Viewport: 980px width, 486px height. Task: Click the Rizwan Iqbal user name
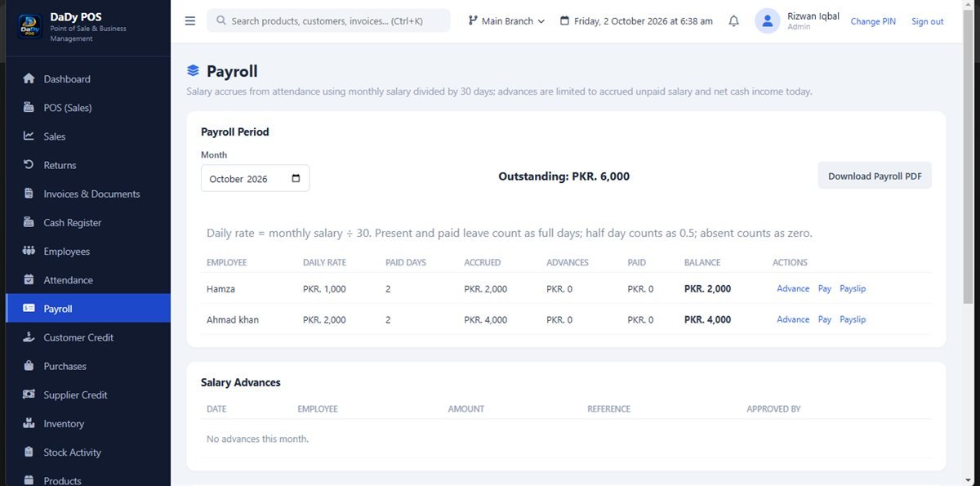coord(813,16)
